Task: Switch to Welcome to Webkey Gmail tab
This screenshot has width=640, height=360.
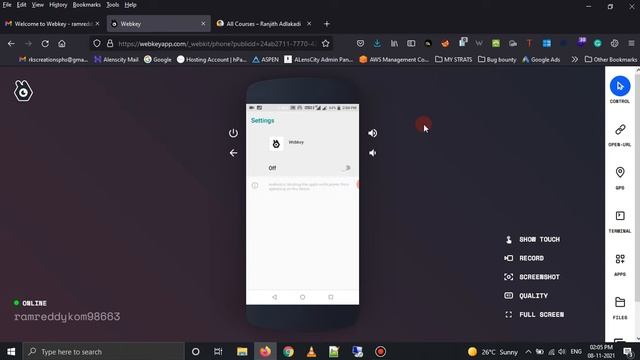Action: [x=52, y=24]
